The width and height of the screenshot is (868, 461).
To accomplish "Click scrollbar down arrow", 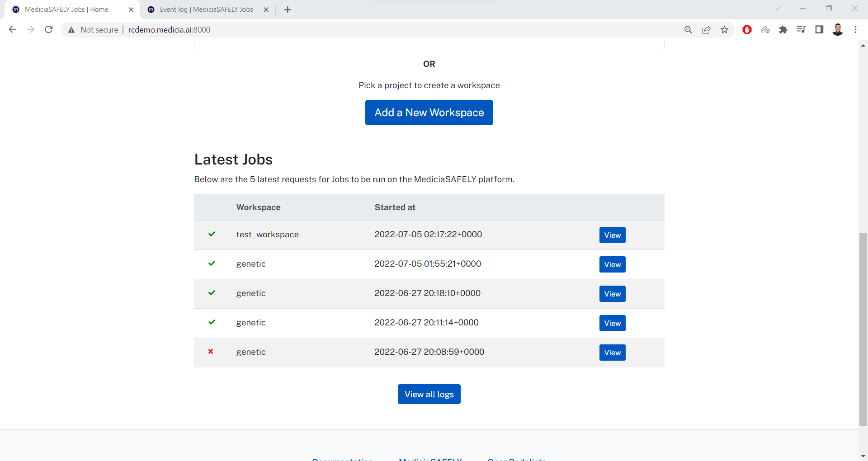I will [863, 456].
